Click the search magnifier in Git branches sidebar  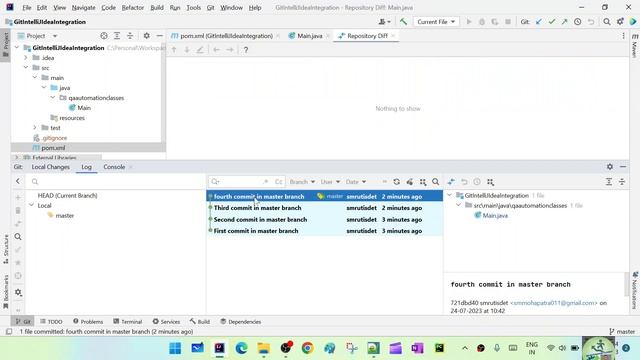pos(18,237)
